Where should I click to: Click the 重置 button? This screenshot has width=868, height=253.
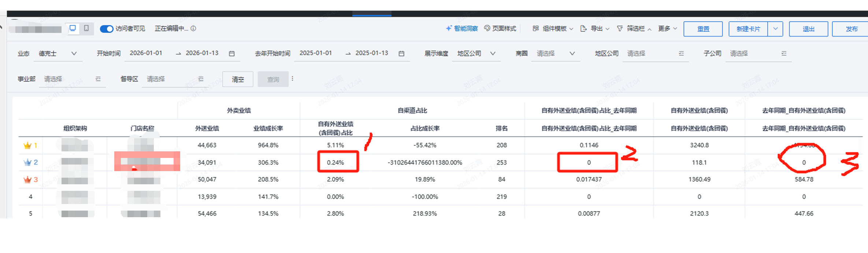(x=703, y=29)
